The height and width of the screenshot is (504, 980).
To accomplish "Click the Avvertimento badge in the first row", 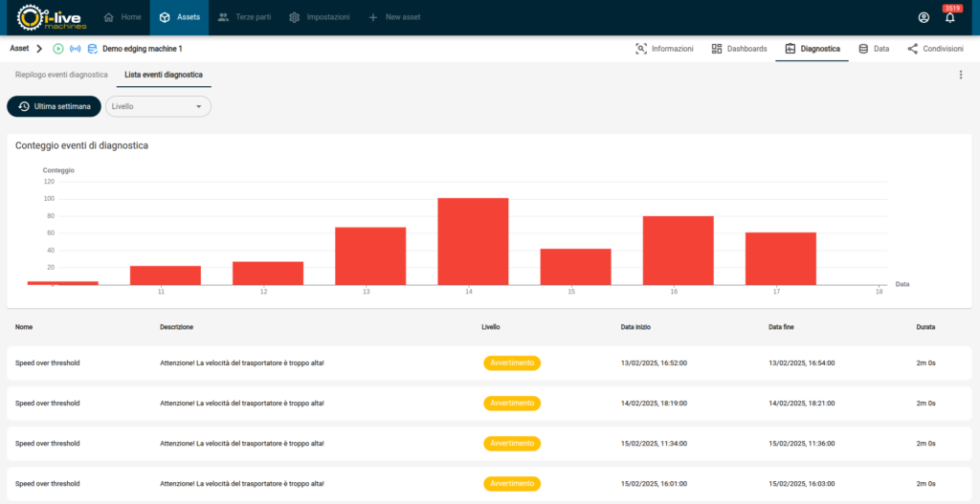I will click(512, 363).
